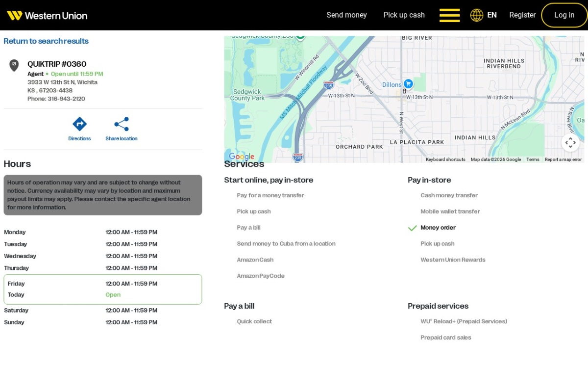This screenshot has height=368, width=588.
Task: Click the Wednesday hours row
Action: tap(103, 256)
